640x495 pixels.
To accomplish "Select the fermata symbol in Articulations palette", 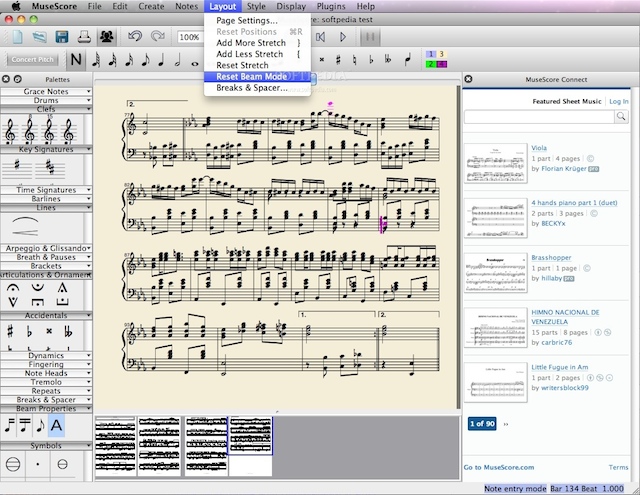I will point(12,288).
